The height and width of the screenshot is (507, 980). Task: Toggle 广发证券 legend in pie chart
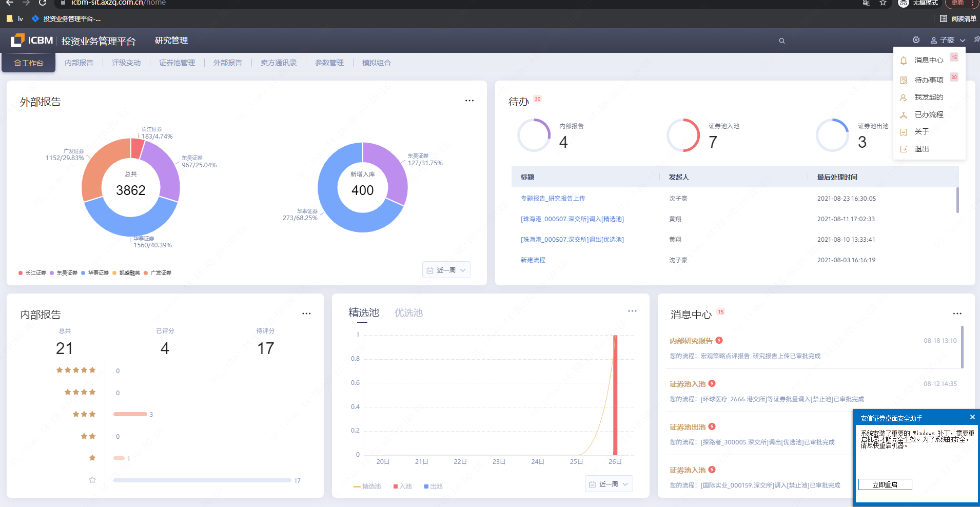(x=158, y=273)
